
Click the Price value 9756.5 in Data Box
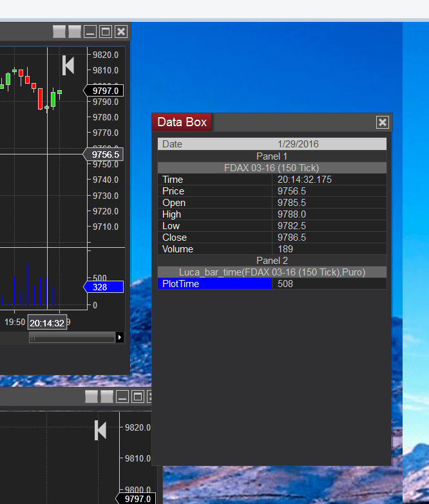pos(292,191)
